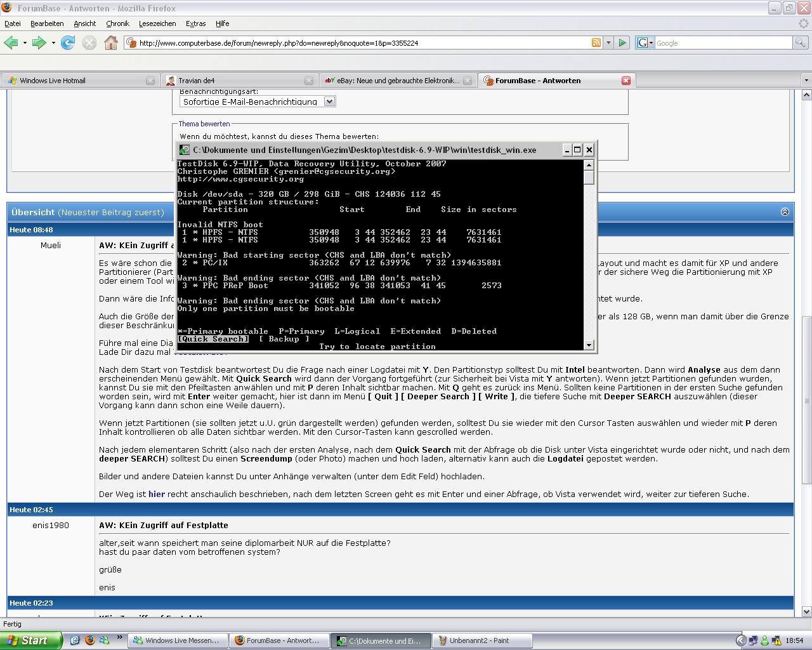This screenshot has width=812, height=650.
Task: Click username enis1980
Action: (51, 525)
